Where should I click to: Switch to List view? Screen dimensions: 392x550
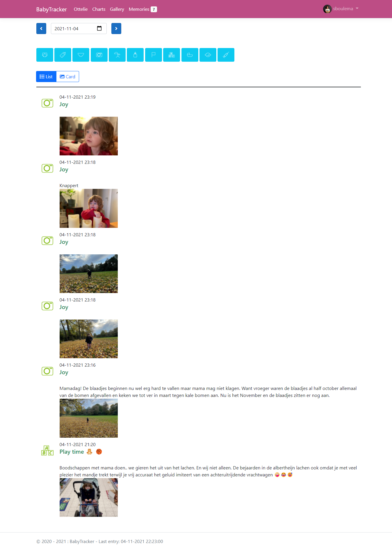point(46,77)
